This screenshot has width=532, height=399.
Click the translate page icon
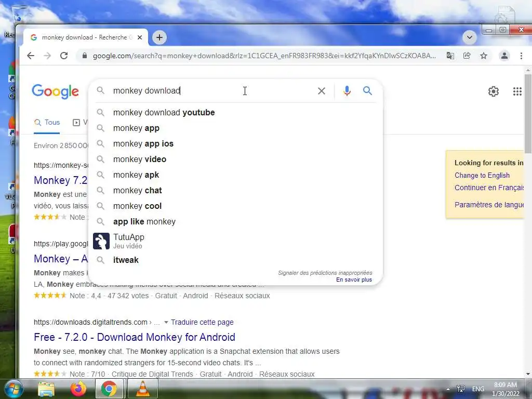450,56
